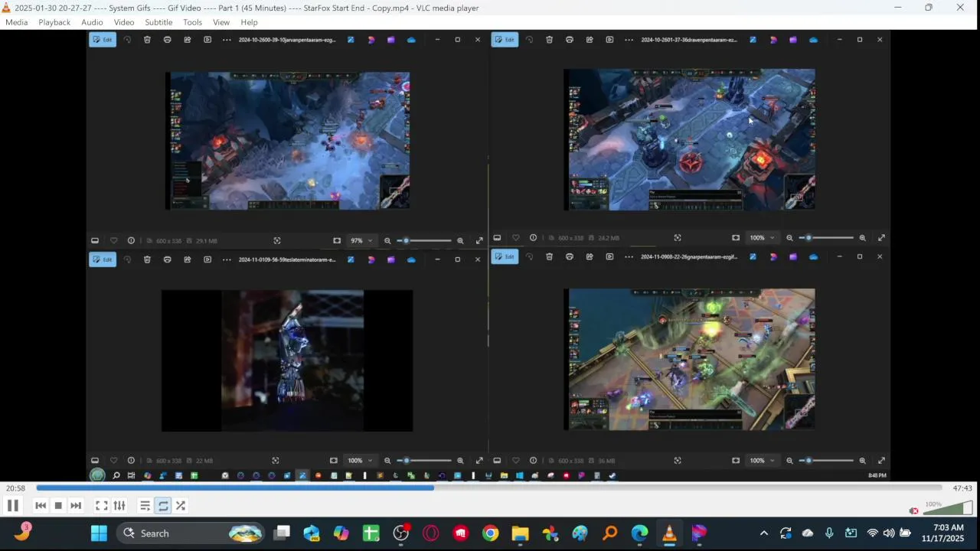Open the Tools menu
The height and width of the screenshot is (551, 980).
click(192, 22)
